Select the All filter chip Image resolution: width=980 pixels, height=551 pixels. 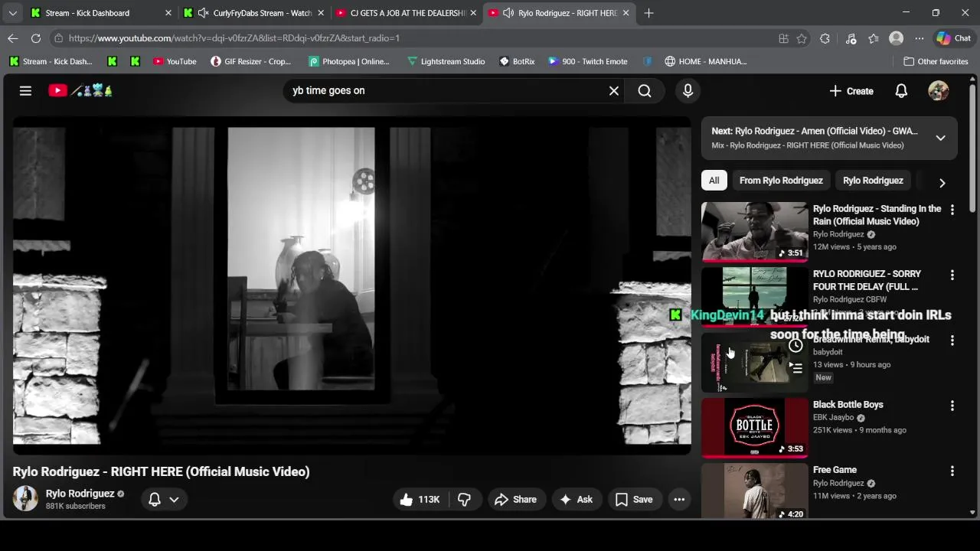[714, 180]
